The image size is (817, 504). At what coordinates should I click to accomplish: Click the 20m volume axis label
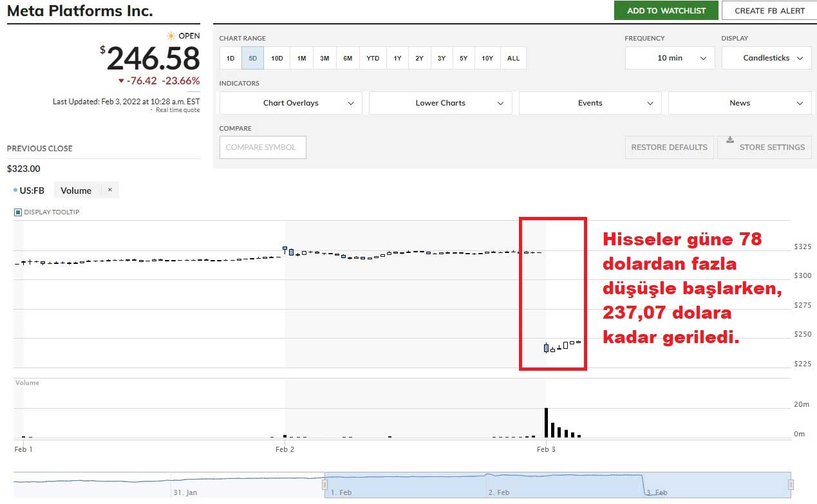click(800, 404)
